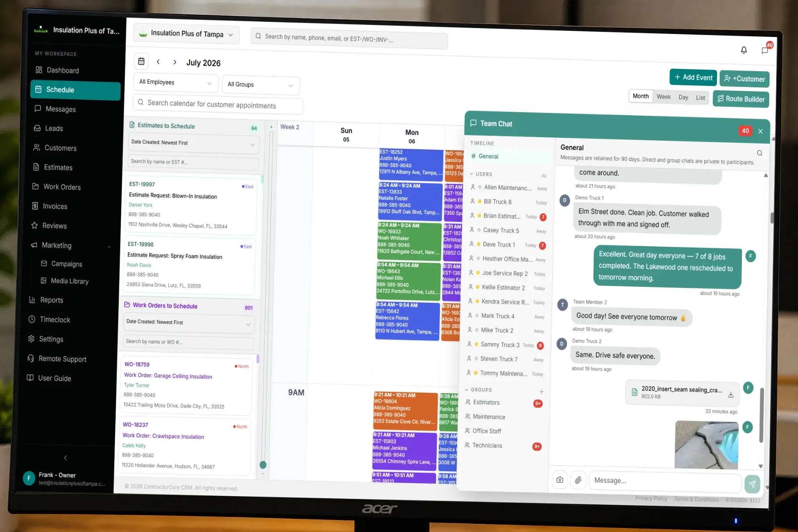Open the Route Builder
798x532 pixels.
(x=741, y=99)
